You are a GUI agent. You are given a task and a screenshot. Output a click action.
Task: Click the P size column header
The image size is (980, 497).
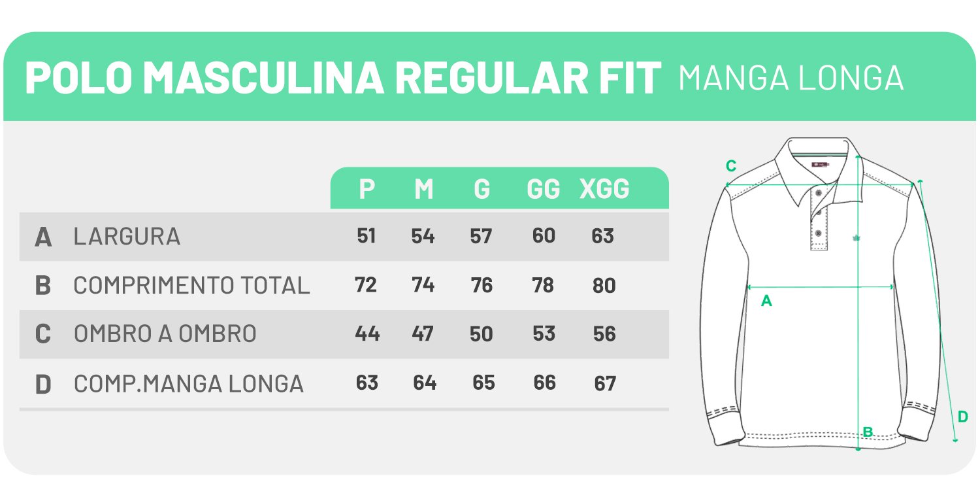click(367, 190)
